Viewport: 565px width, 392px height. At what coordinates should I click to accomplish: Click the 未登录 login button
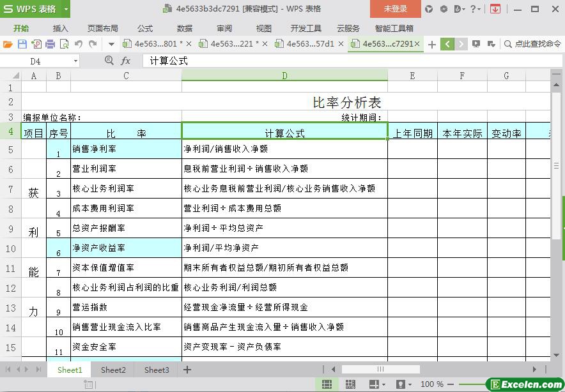click(395, 9)
